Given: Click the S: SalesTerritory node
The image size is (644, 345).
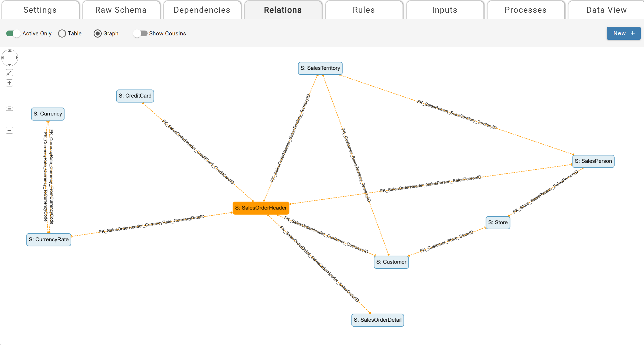Looking at the screenshot, I should click(x=320, y=68).
